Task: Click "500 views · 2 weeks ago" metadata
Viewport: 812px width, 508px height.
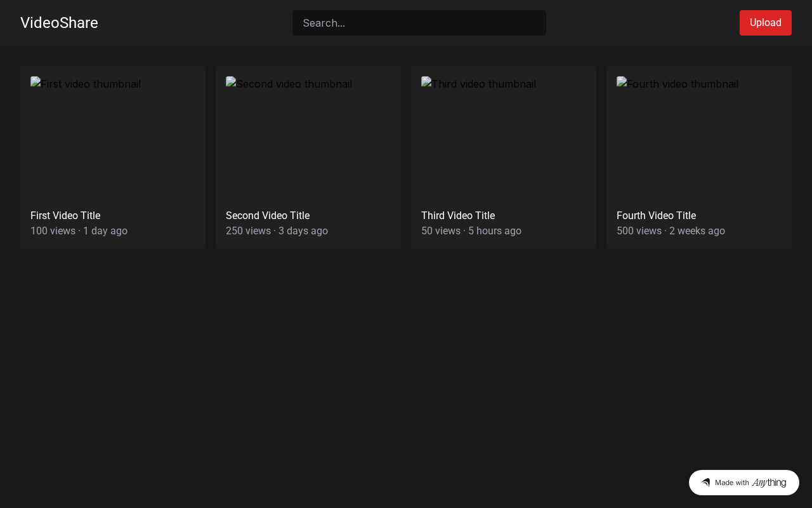Action: [x=671, y=231]
